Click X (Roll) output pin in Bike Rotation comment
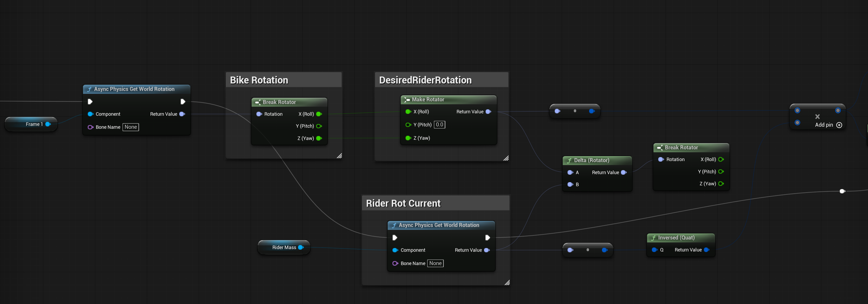Image resolution: width=868 pixels, height=304 pixels. pos(319,114)
